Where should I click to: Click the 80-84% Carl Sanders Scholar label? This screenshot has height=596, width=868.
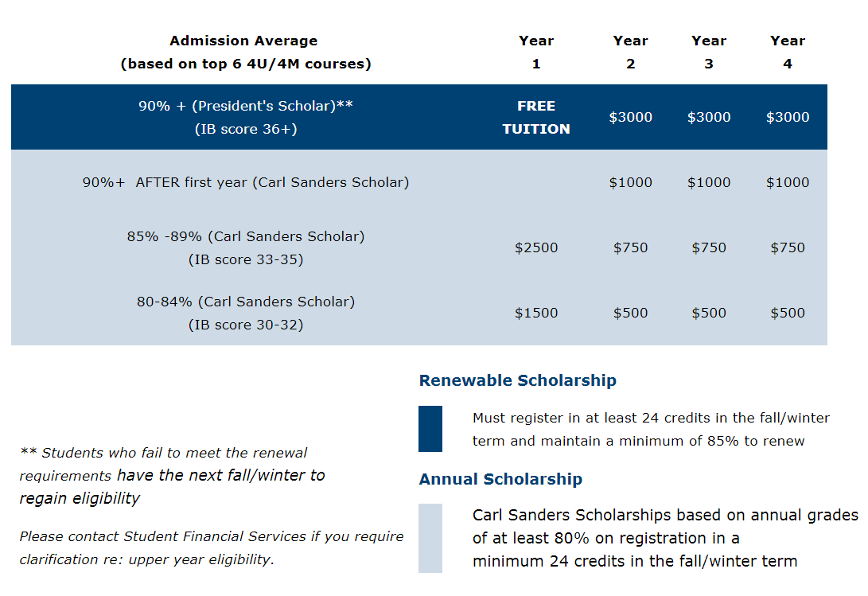(245, 302)
